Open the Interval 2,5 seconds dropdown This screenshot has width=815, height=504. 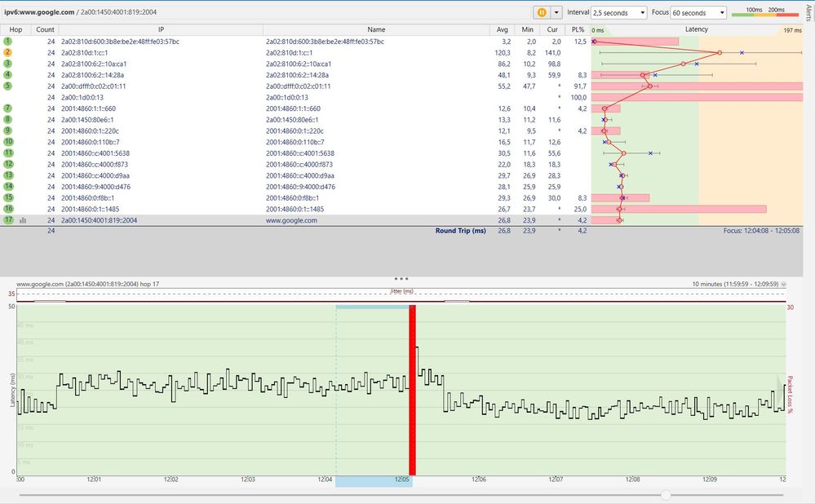619,12
